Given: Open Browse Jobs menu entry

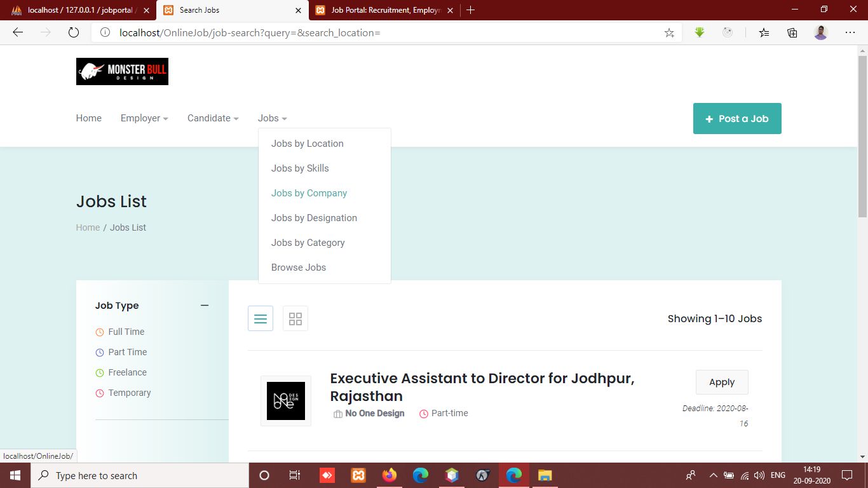Looking at the screenshot, I should pos(299,268).
